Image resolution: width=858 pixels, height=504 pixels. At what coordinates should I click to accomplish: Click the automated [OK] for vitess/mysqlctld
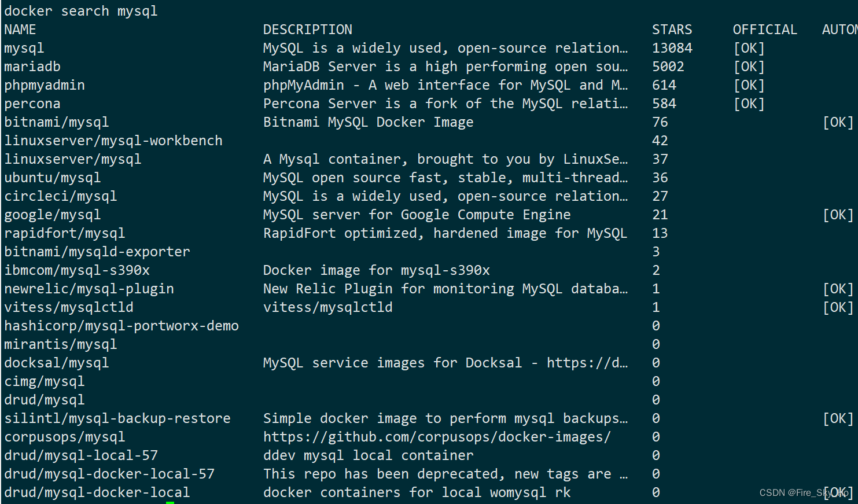pyautogui.click(x=838, y=307)
